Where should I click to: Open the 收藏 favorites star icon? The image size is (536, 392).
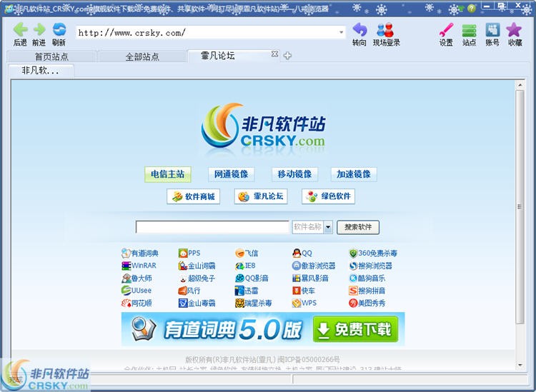pos(514,30)
